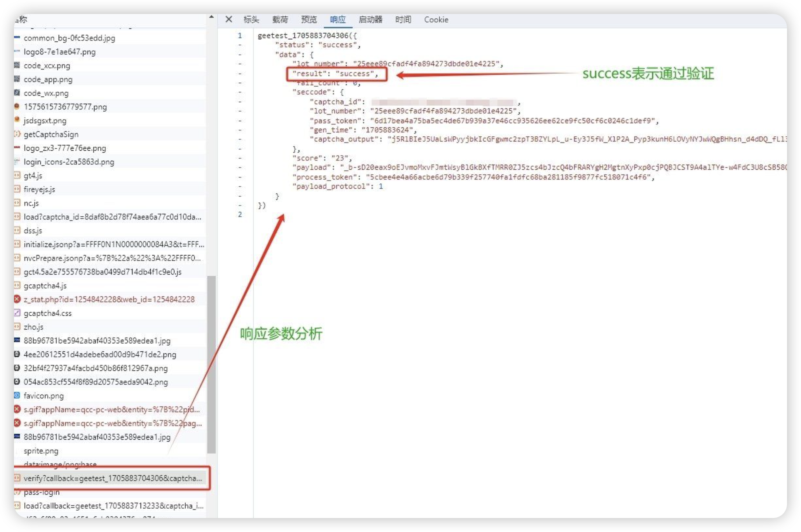Click thumbnail icon of code_xcx.png
The image size is (801, 532).
coord(17,65)
